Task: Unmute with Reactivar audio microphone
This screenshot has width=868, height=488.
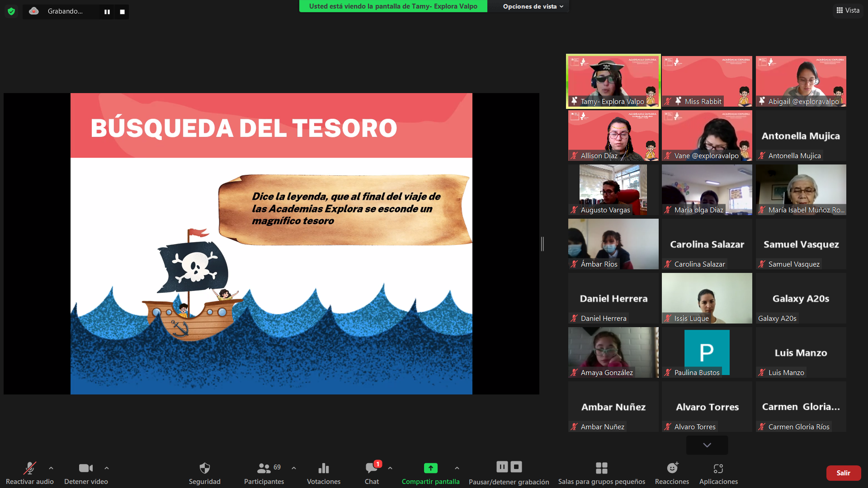Action: pos(30,468)
